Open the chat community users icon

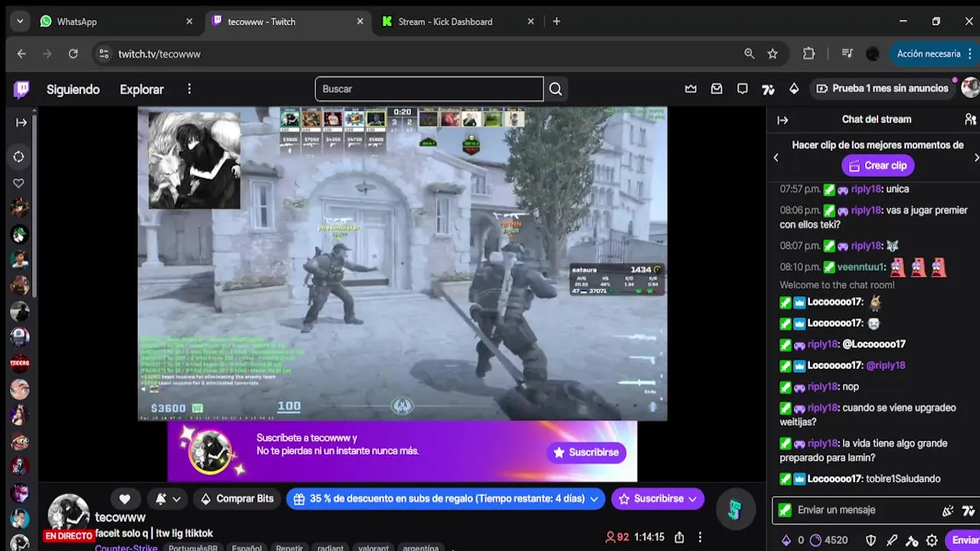970,119
